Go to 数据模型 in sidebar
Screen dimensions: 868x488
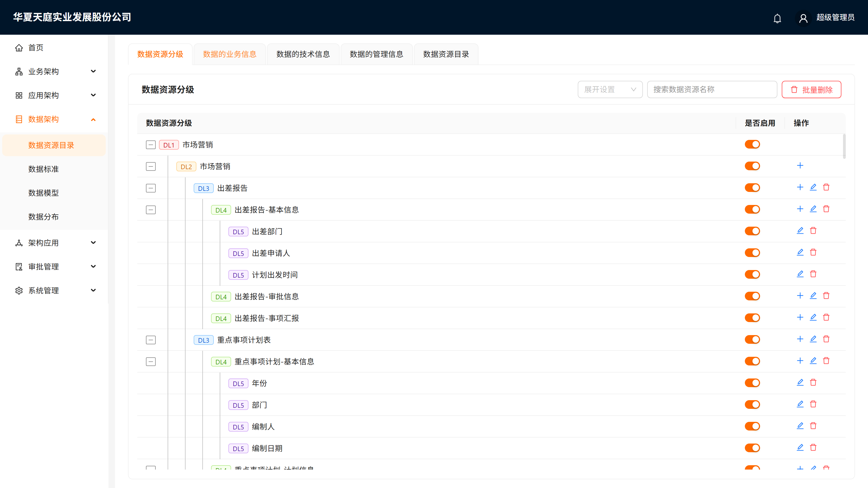[54, 193]
